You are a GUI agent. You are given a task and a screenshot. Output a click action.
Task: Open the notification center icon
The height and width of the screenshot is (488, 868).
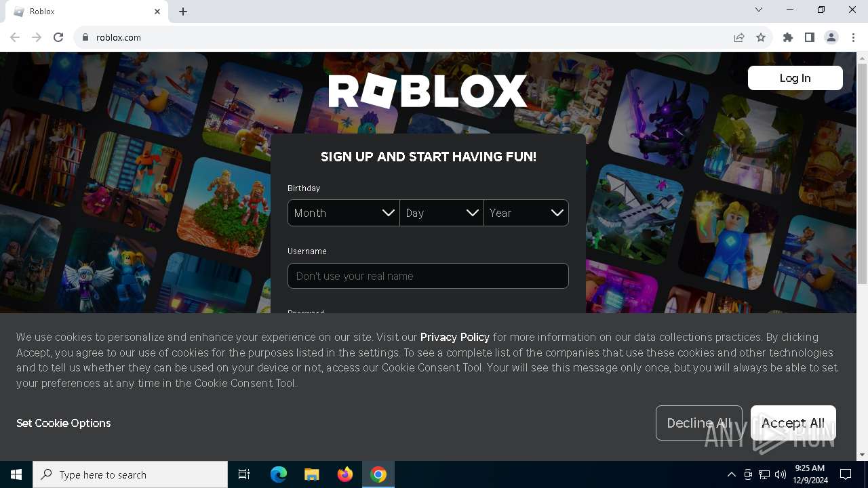coord(846,474)
